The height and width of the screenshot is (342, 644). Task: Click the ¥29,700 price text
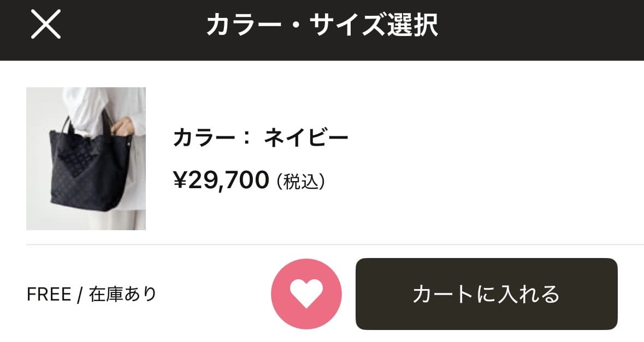tap(221, 180)
